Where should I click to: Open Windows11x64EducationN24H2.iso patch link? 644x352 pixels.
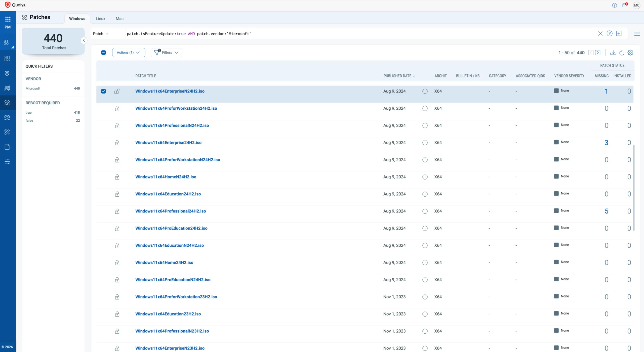pos(170,245)
